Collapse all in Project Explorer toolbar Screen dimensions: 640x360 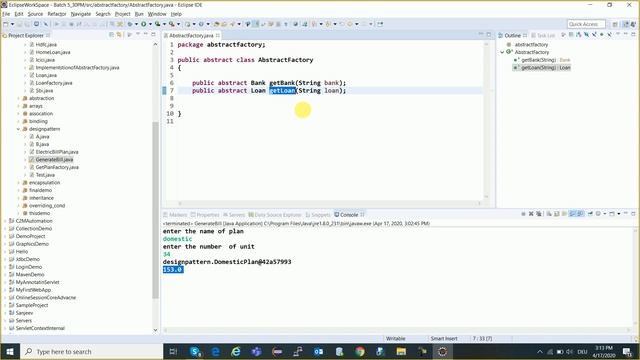click(111, 35)
